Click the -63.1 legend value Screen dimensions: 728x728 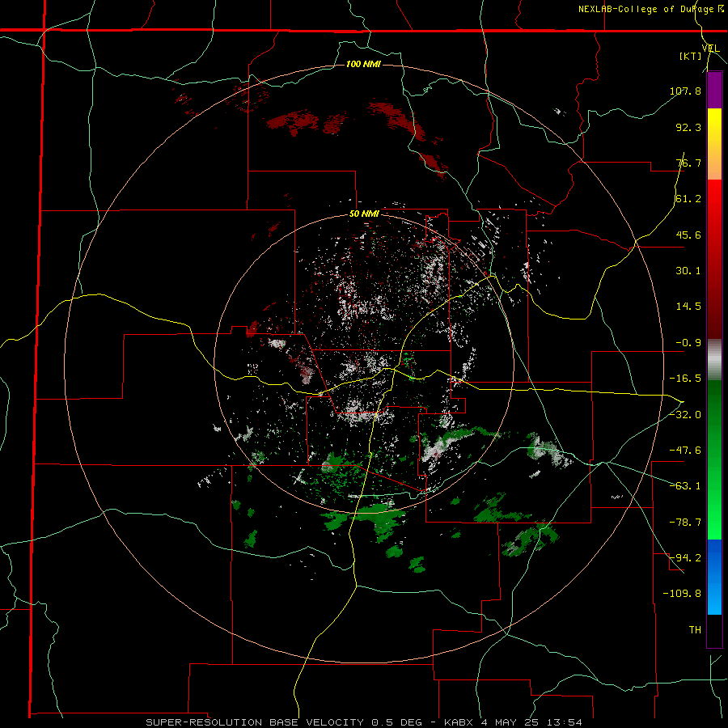point(685,486)
